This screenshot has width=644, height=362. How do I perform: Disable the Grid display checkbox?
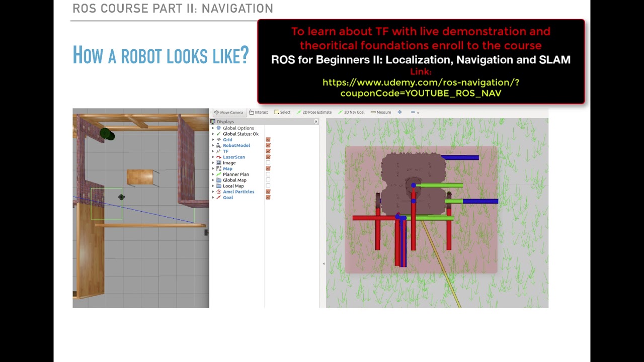268,140
